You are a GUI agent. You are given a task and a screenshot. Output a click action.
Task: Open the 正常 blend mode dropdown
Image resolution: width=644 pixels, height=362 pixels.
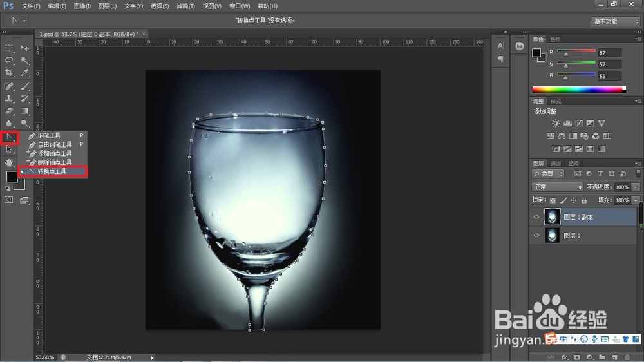click(557, 187)
